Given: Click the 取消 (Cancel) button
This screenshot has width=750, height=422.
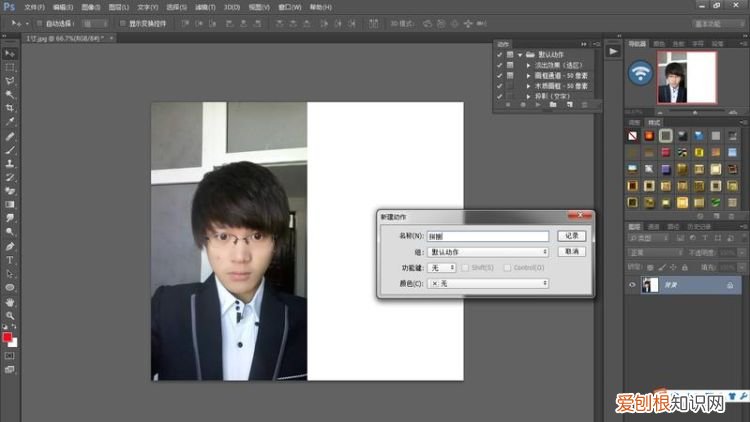Looking at the screenshot, I should pyautogui.click(x=571, y=252).
